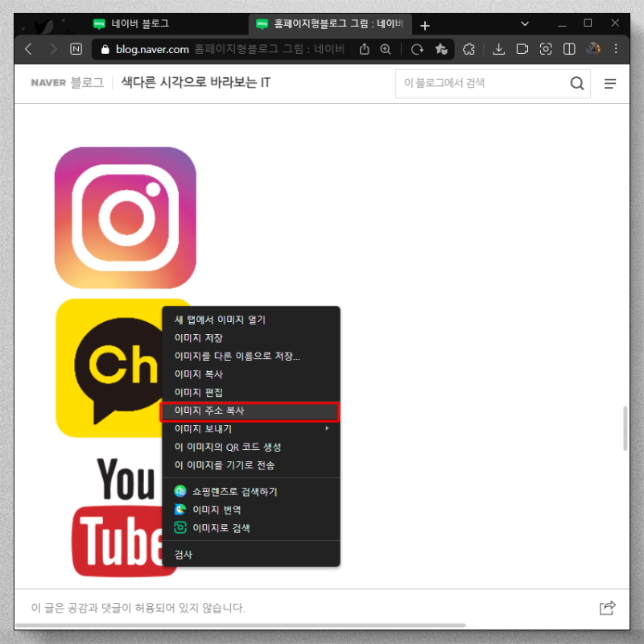The image size is (644, 644).
Task: Click the YouTube logo image
Action: point(118,518)
